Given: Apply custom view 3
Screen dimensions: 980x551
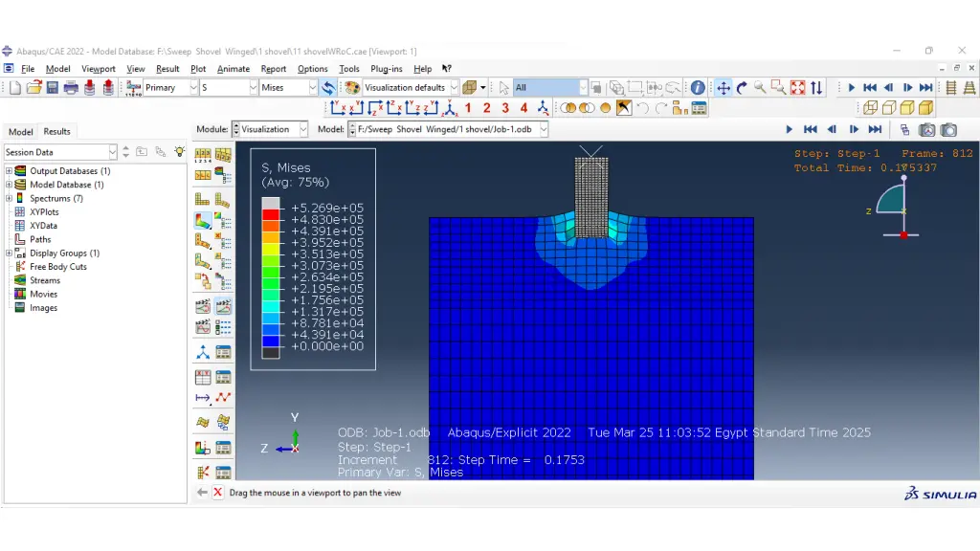Looking at the screenshot, I should [x=505, y=109].
